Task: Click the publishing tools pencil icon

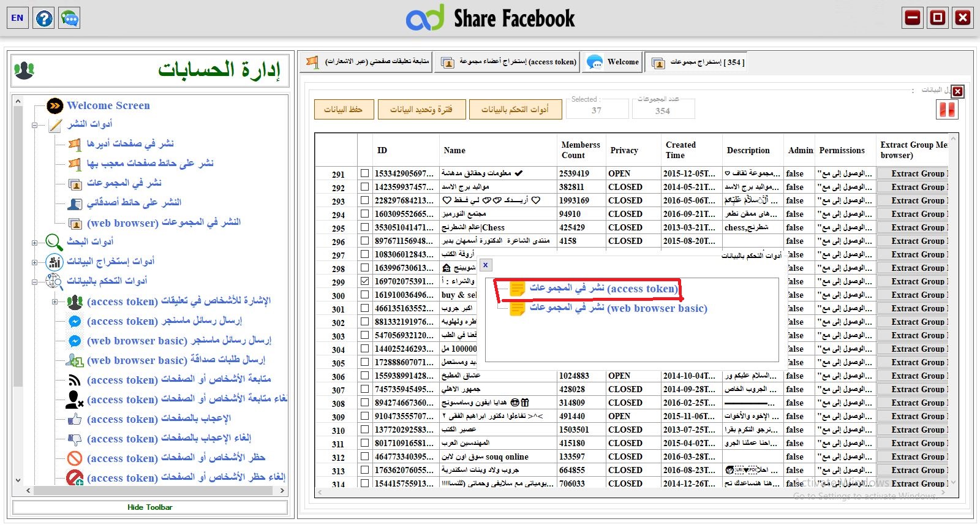Action: coord(55,125)
